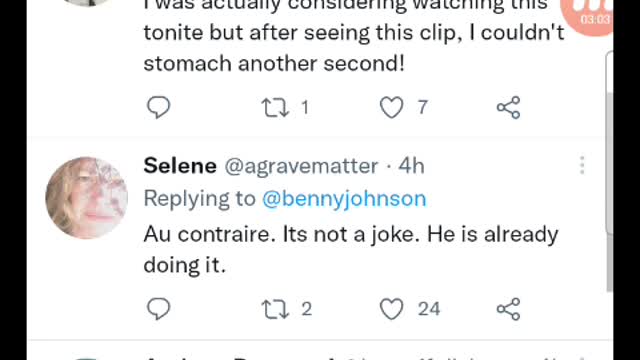View the like count 24 on Selene's tweet
Screen dimensions: 640x360
(429, 309)
